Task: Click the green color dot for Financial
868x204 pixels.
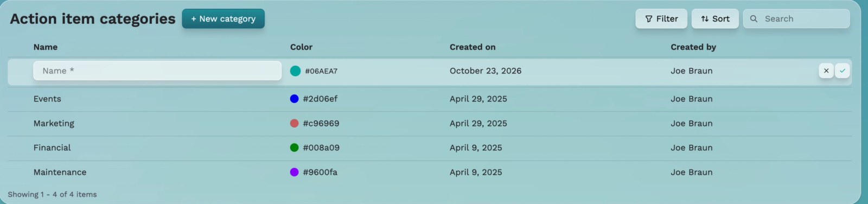Action: pos(295,148)
